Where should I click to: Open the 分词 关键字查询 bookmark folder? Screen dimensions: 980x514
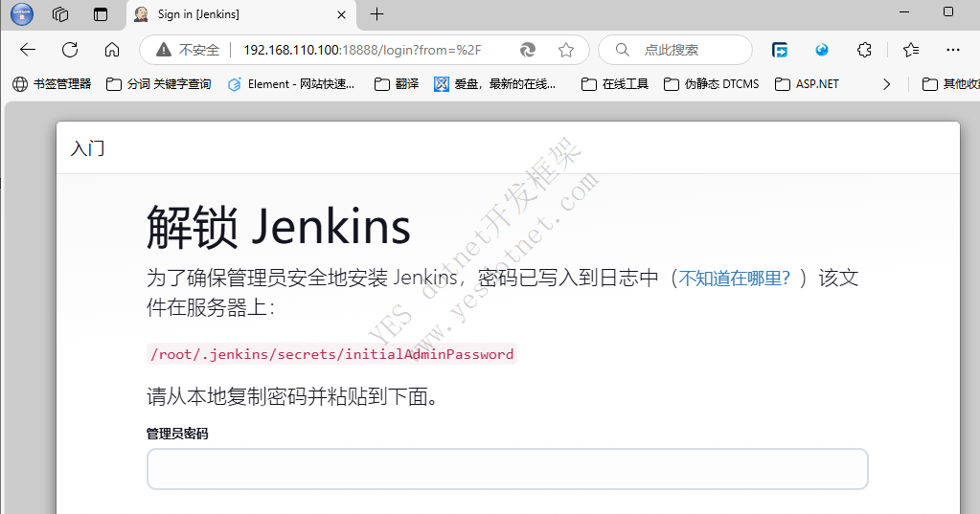(158, 83)
